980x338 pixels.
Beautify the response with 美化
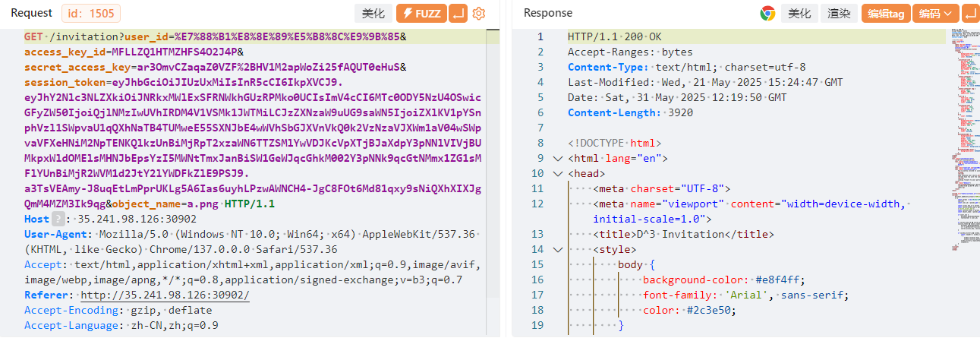coord(799,13)
